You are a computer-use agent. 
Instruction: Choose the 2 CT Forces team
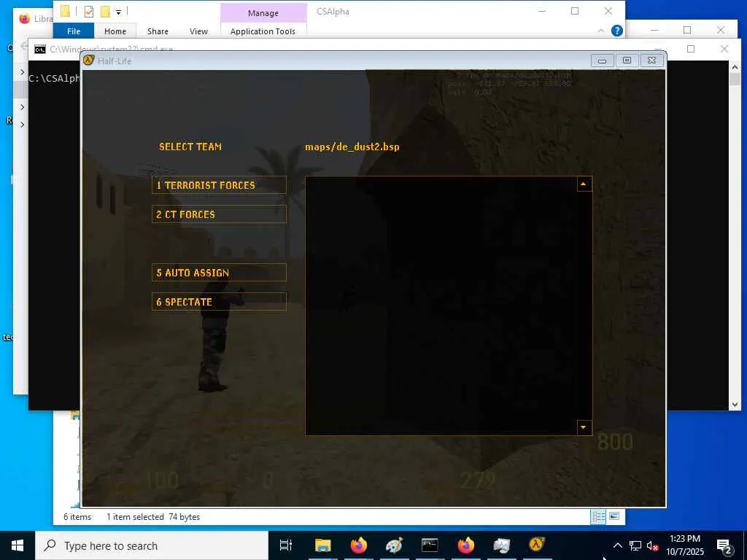[219, 214]
